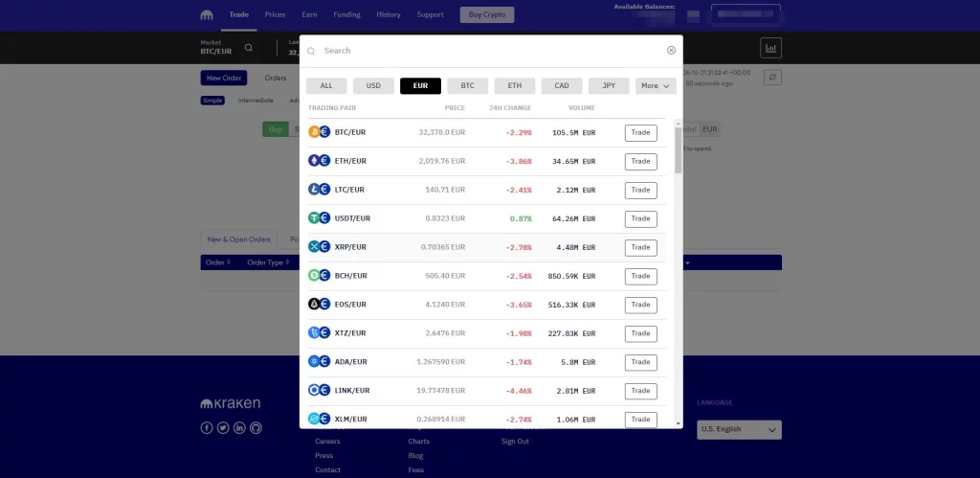Expand the More currencies dropdown
Image resolution: width=980 pixels, height=478 pixels.
tap(656, 85)
